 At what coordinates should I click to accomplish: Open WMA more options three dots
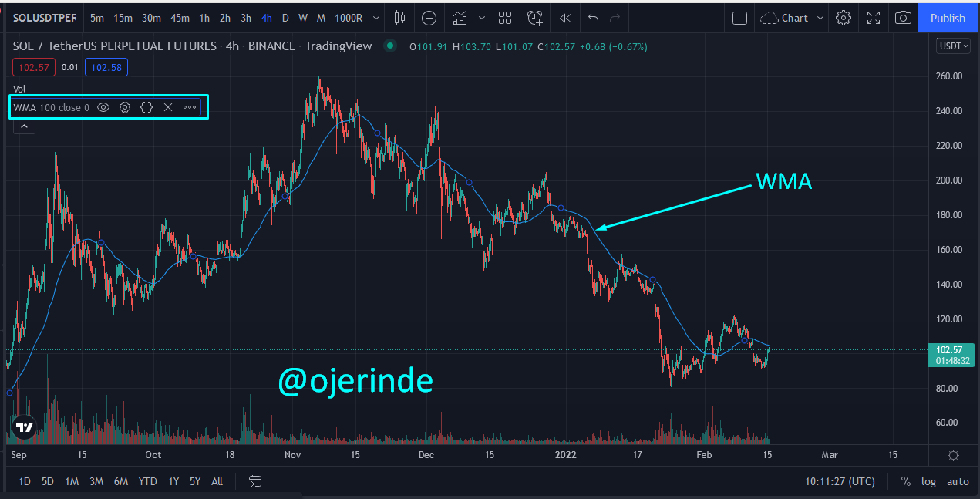(190, 107)
